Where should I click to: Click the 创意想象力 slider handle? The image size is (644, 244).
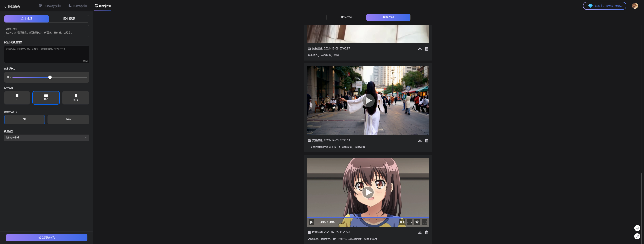tap(50, 77)
